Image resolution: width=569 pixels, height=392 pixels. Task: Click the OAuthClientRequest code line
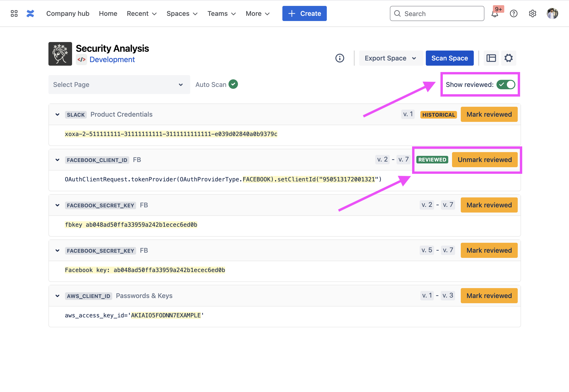click(223, 179)
